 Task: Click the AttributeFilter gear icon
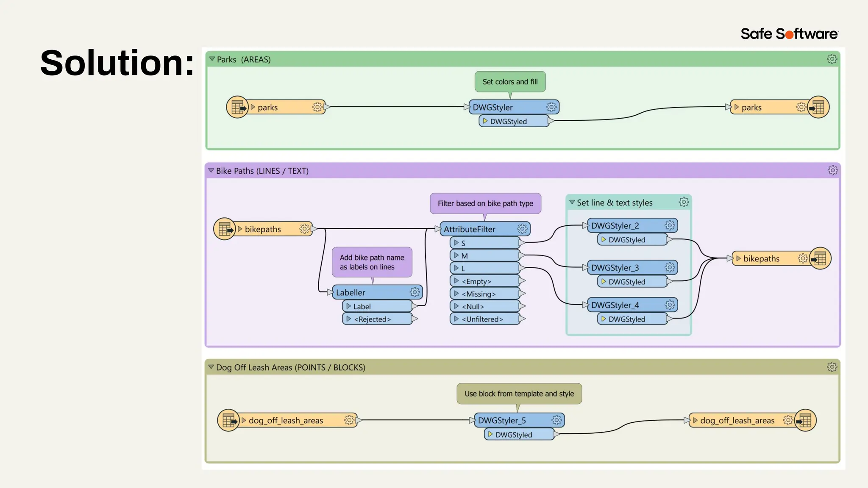pos(522,229)
